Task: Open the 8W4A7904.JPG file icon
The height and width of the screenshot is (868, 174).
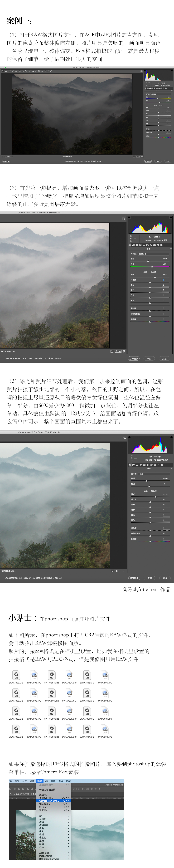Action: click(105, 729)
